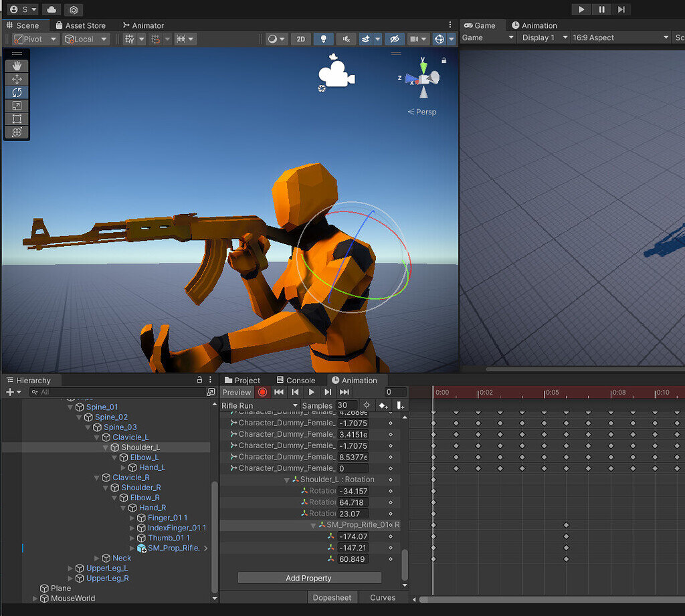Toggle scene visibility eye icon
Screen dimensions: 685x616
tap(395, 38)
